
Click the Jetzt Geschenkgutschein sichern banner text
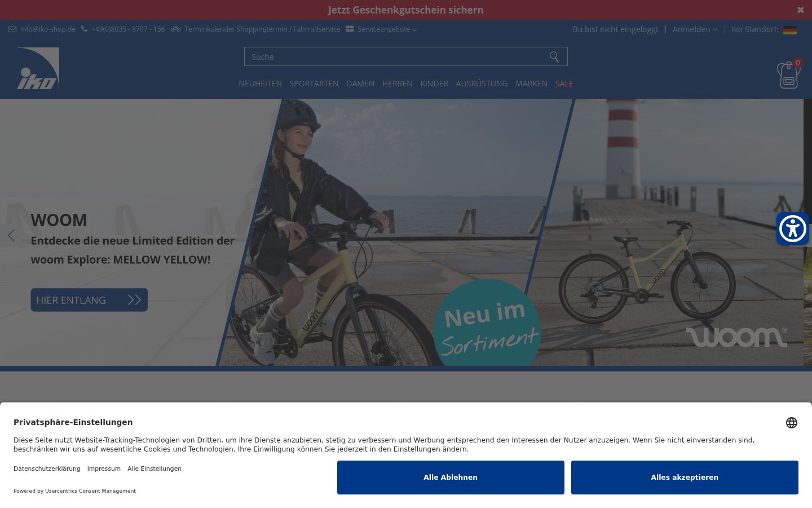(405, 10)
